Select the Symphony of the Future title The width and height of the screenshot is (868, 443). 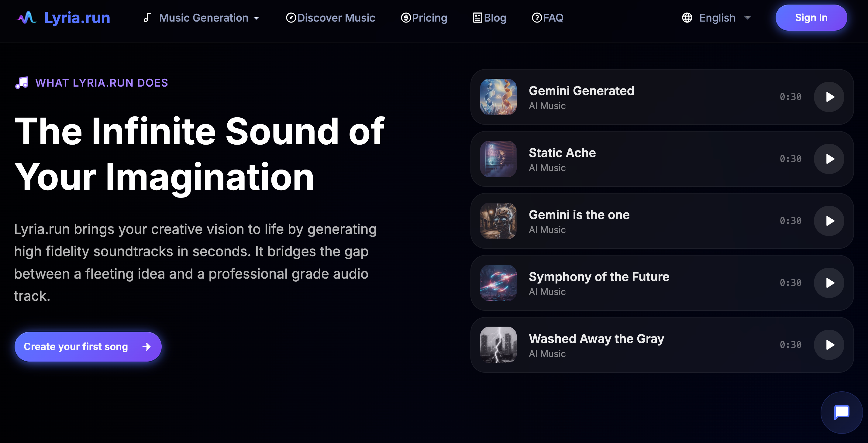click(599, 276)
